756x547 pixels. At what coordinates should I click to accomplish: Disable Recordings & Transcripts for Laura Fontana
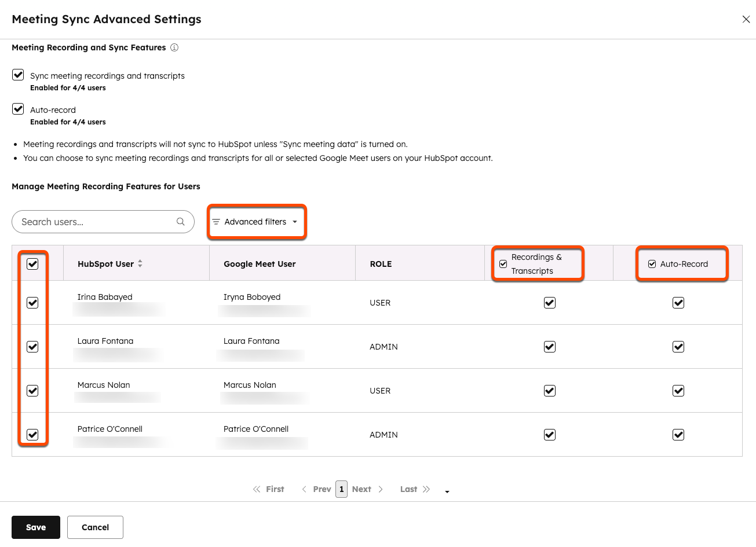[550, 347]
